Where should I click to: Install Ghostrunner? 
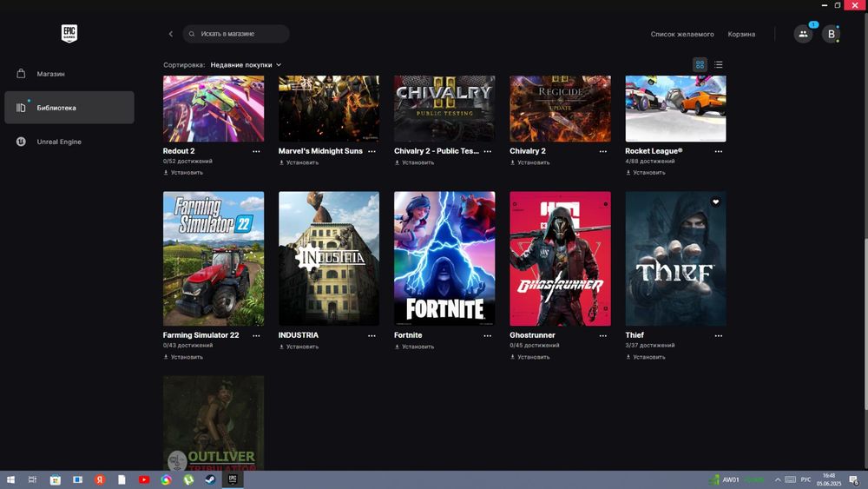(530, 357)
